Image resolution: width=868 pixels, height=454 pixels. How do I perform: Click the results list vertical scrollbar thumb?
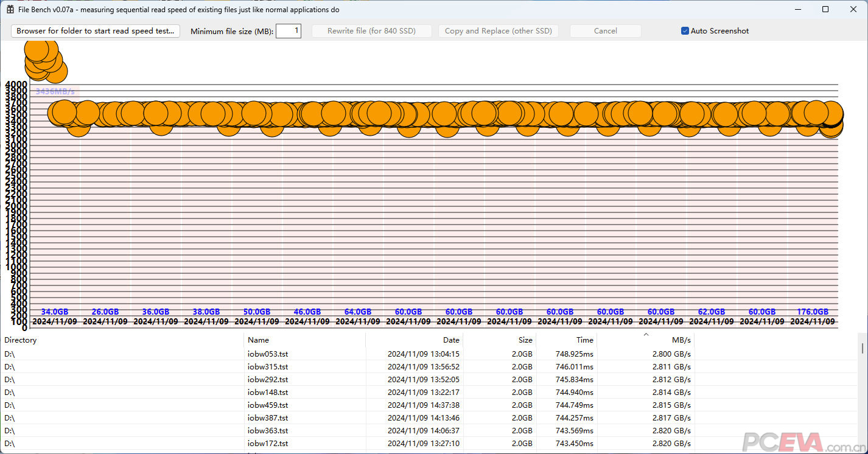(x=862, y=347)
